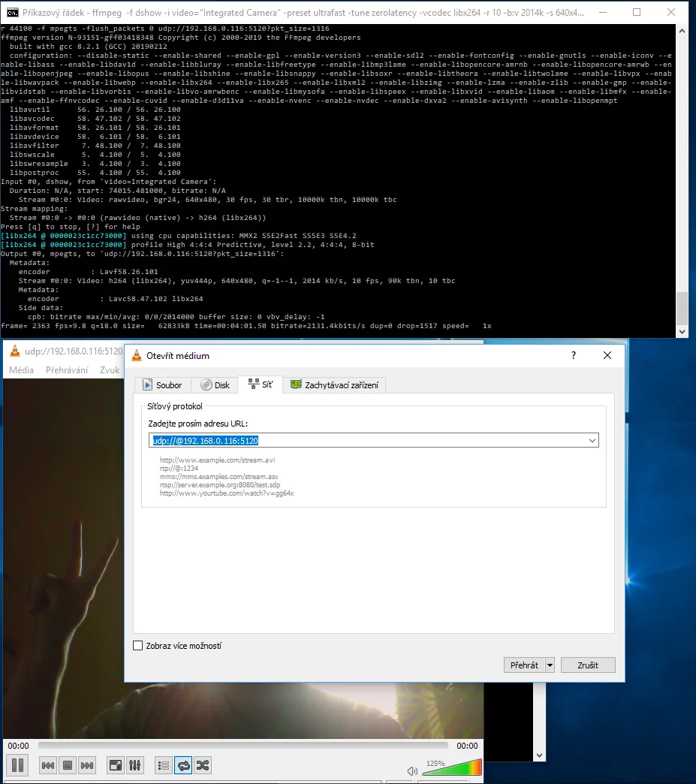Click the 'Stream mapping:' line in console

click(x=34, y=209)
